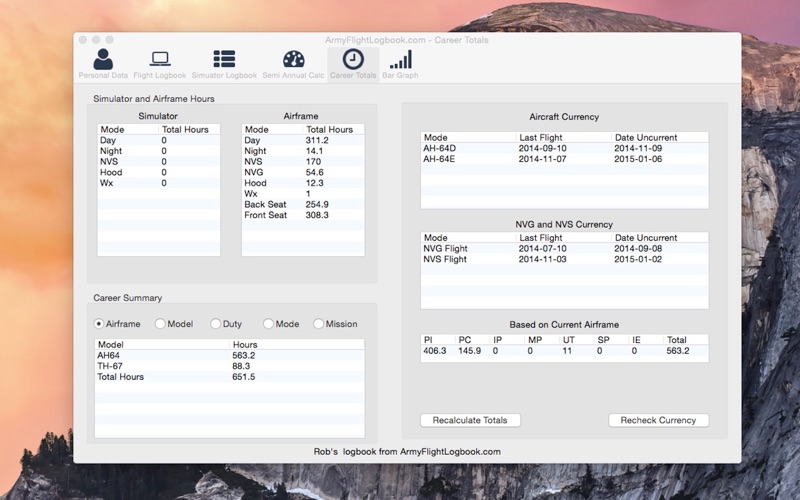Click the Simulator Hood row
Viewport: 800px width, 500px height.
pyautogui.click(x=159, y=172)
